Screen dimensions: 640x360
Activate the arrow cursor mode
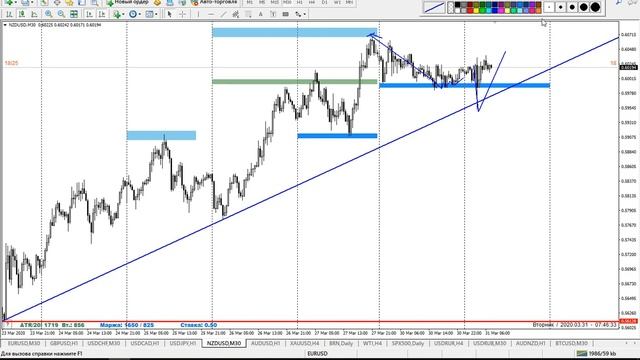169,14
